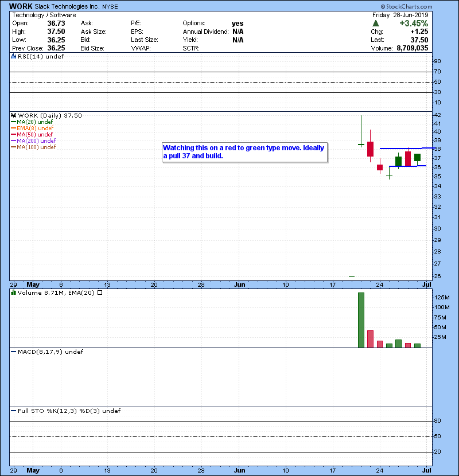Click the MA(50) legend entry

point(32,134)
